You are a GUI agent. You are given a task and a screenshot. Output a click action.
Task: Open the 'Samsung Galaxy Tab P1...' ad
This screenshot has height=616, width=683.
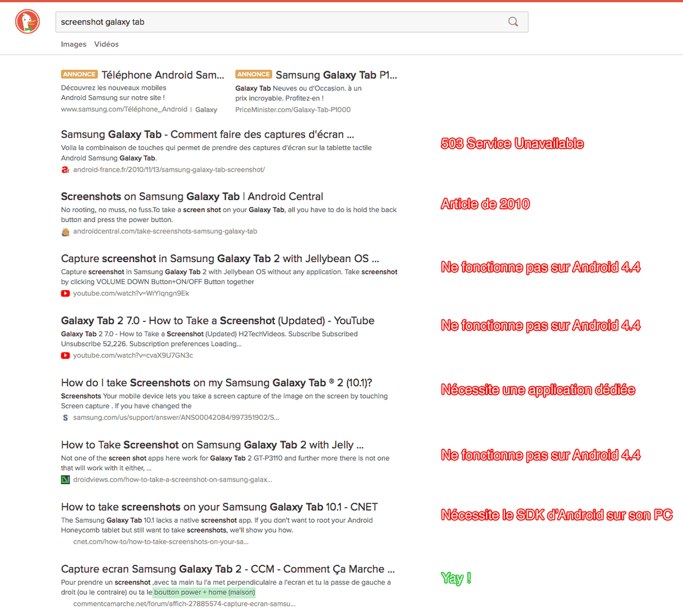pyautogui.click(x=336, y=75)
